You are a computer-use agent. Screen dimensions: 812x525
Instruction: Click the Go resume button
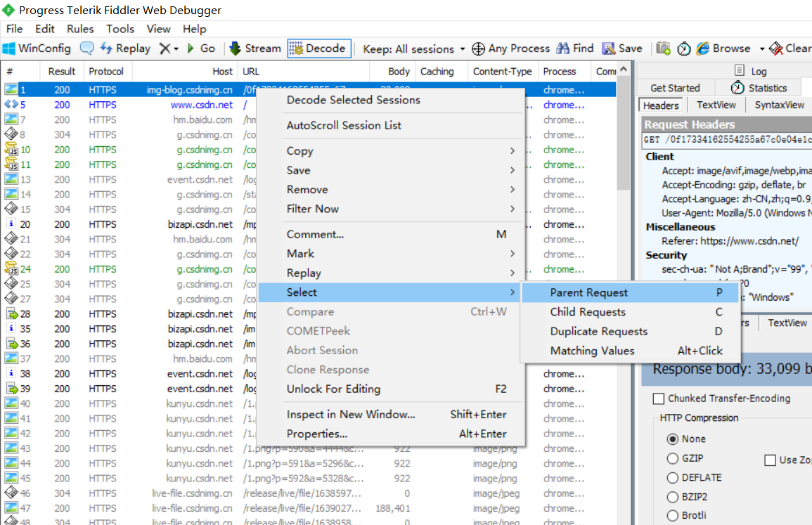point(201,48)
